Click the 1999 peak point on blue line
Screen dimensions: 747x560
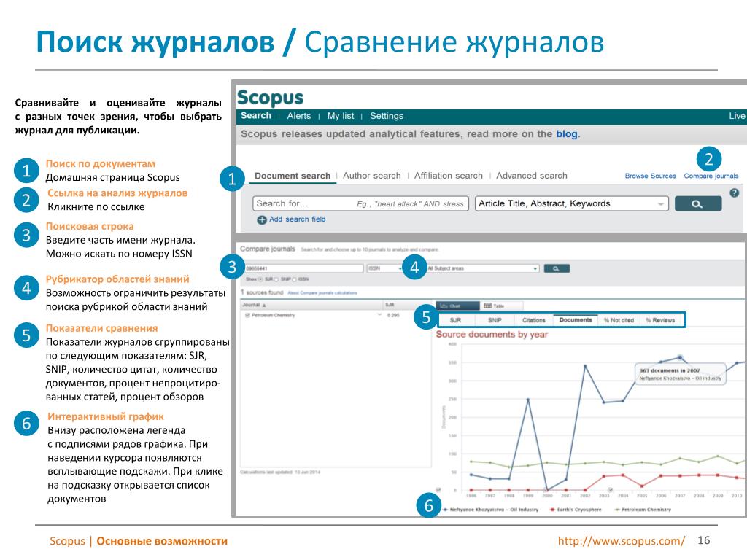point(528,400)
